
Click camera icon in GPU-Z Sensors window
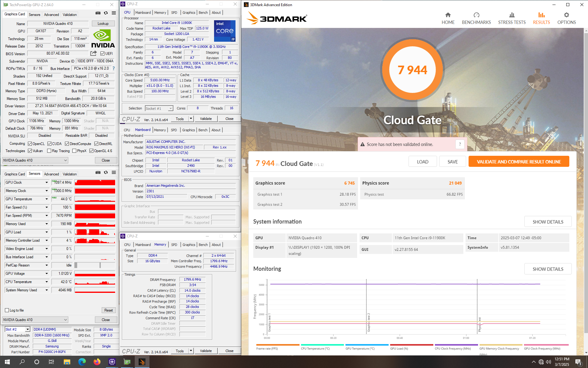(x=98, y=172)
